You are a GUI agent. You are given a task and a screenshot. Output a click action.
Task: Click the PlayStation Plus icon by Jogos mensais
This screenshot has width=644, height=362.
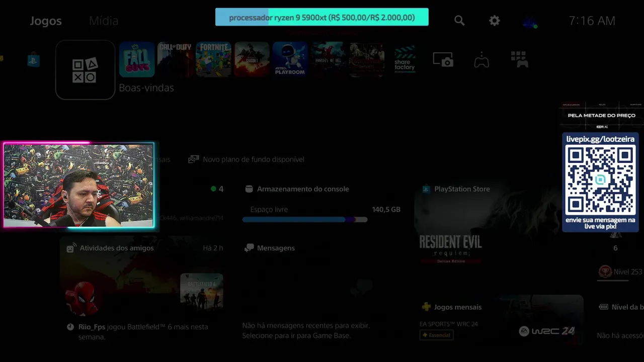click(426, 307)
